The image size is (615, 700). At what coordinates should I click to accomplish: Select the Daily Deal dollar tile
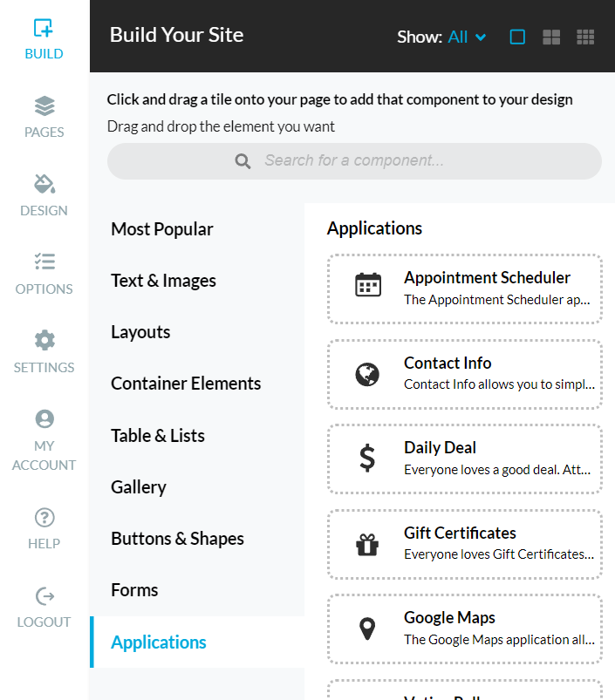point(464,459)
